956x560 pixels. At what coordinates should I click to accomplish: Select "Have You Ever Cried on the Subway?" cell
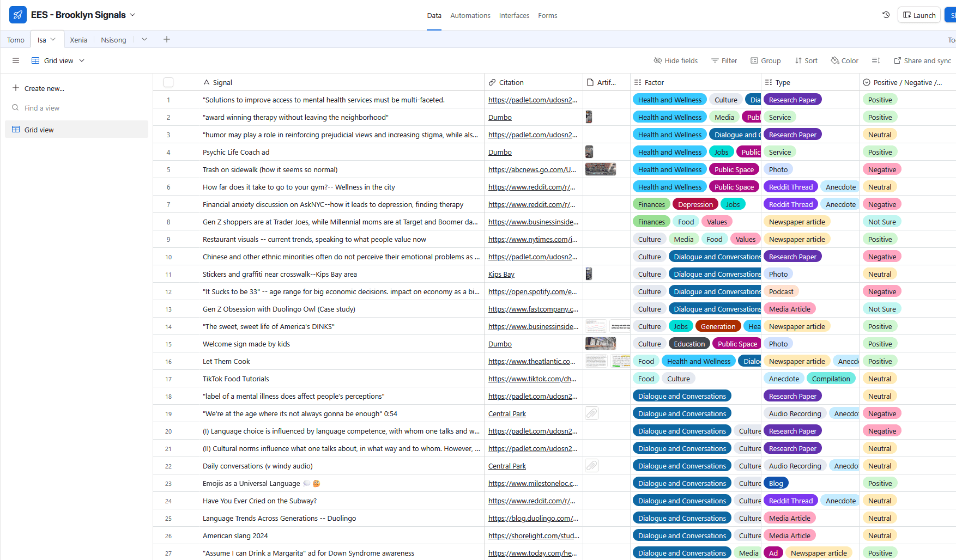point(342,501)
